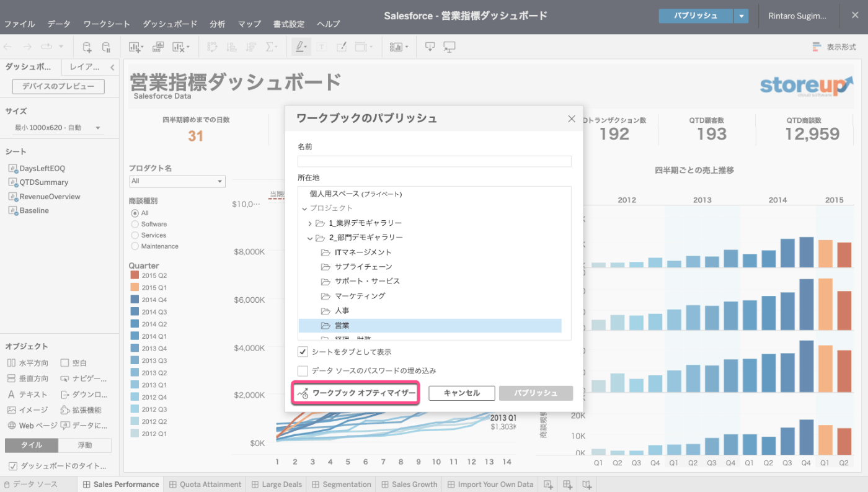Viewport: 868px width, 492px height.
Task: Collapse the プロジェクト tree node
Action: 304,208
